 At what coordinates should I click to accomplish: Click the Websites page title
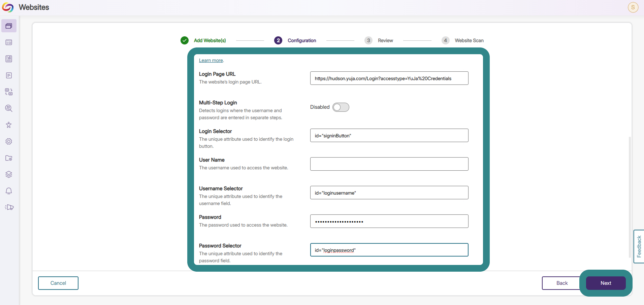pyautogui.click(x=34, y=7)
